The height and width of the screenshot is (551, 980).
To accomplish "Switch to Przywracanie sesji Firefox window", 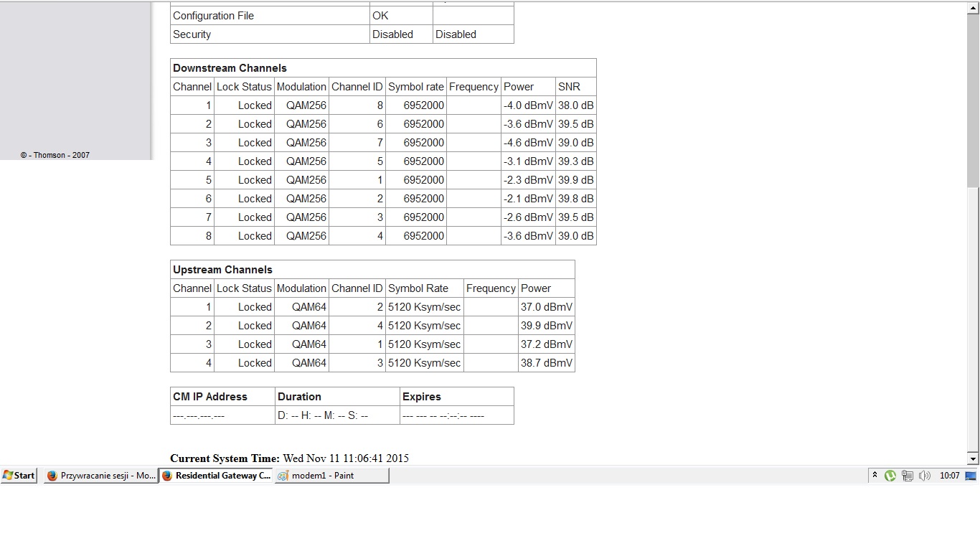I will (101, 475).
